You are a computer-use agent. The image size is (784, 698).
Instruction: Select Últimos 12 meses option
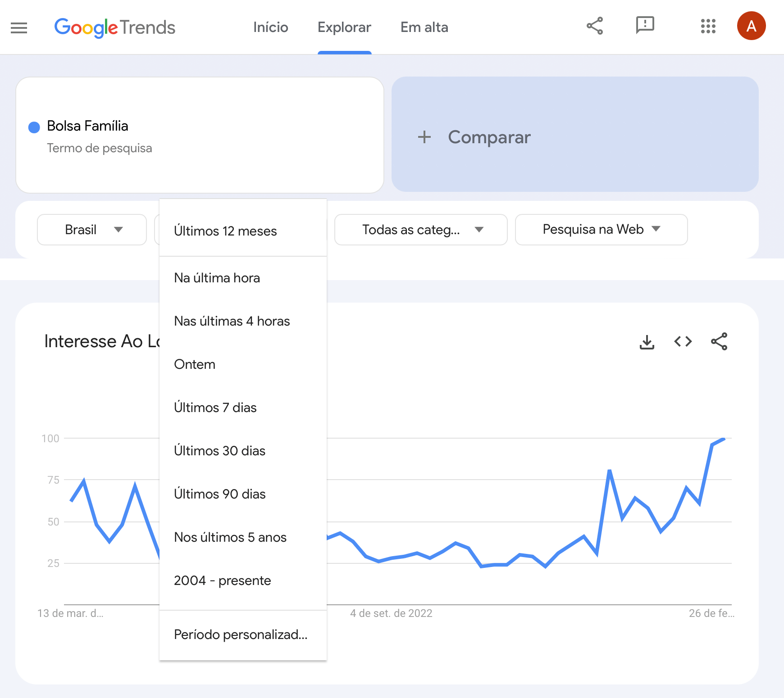tap(243, 231)
